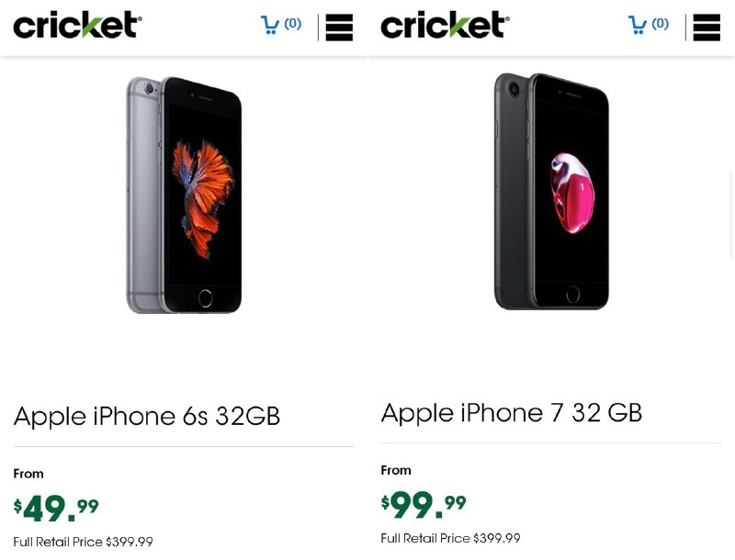Click the Full Retail Price $399.99 under iPhone 7
Screen dimensions: 735x560
coord(450,538)
